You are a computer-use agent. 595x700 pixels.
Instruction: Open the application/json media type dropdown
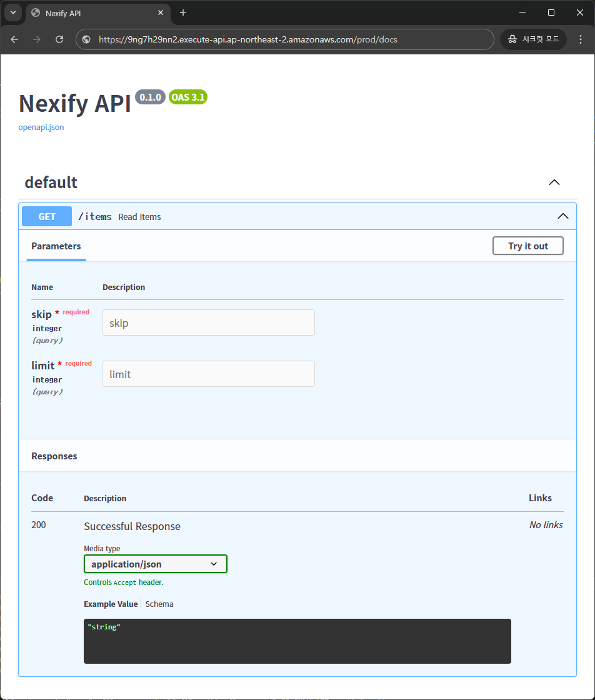click(155, 564)
